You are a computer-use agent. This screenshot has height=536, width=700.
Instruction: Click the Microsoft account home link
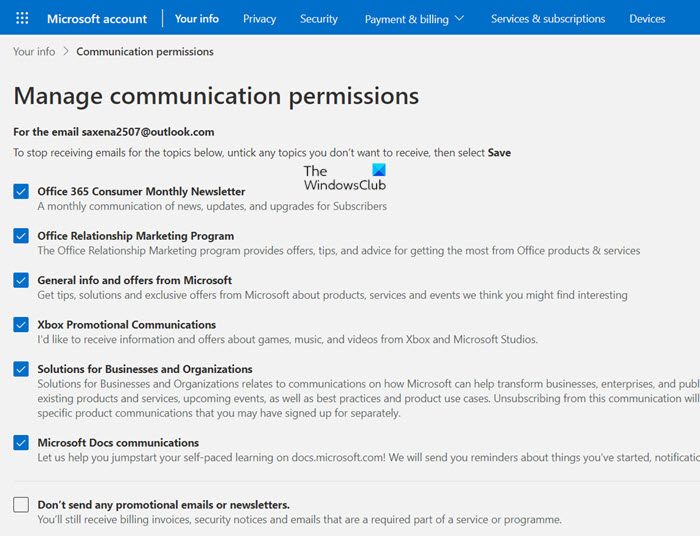(97, 18)
